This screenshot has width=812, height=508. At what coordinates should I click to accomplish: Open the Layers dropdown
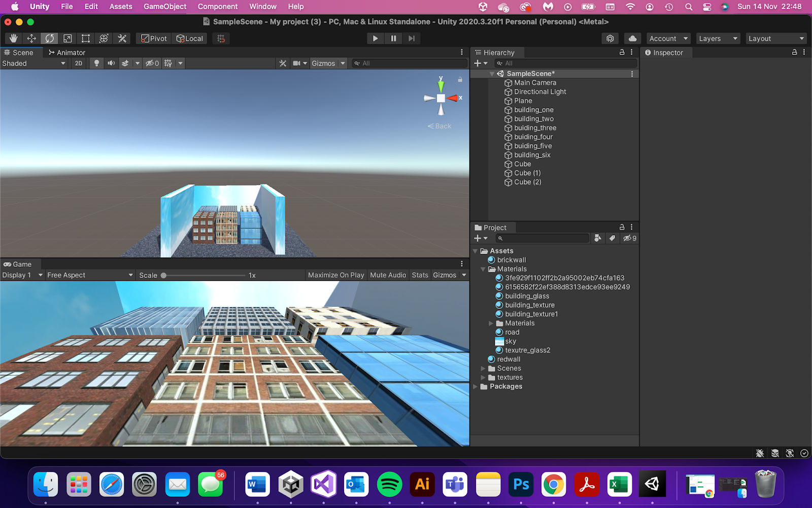pyautogui.click(x=718, y=39)
